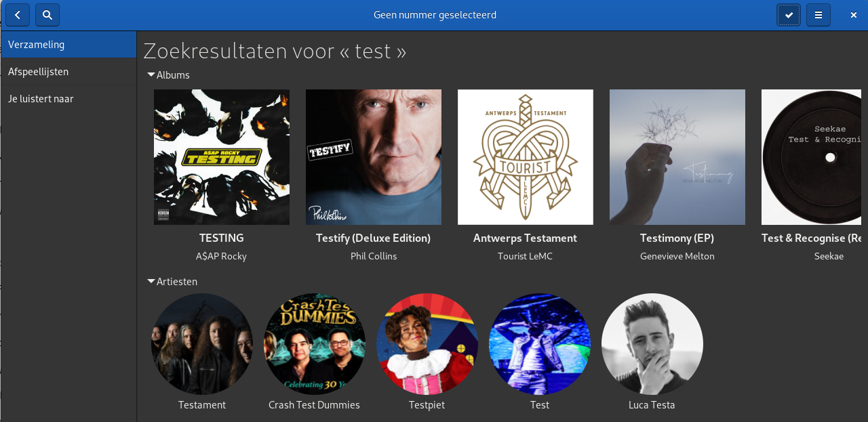The width and height of the screenshot is (868, 422).
Task: Open the Testament artist portrait
Action: [x=202, y=344]
